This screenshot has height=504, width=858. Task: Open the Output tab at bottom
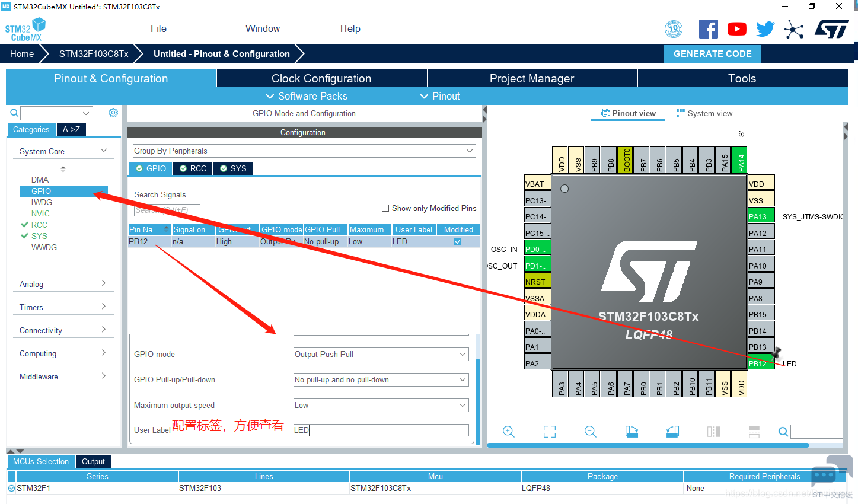click(x=93, y=461)
